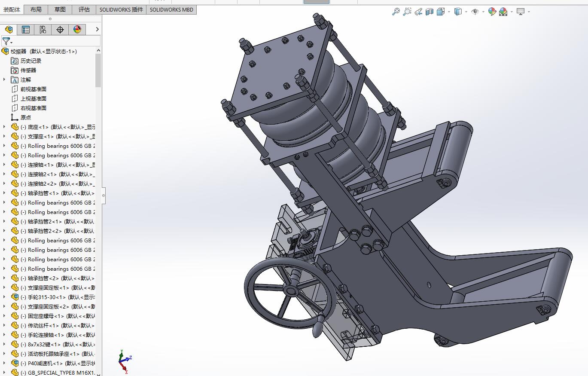Screen dimensions: 588x376
Task: Click the 原点 origin icon
Action: (x=15, y=118)
